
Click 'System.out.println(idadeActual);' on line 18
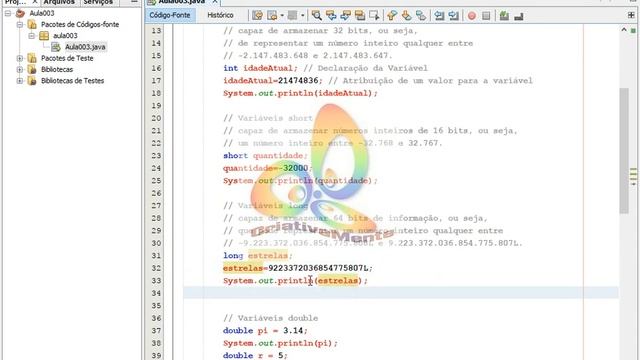(300, 93)
